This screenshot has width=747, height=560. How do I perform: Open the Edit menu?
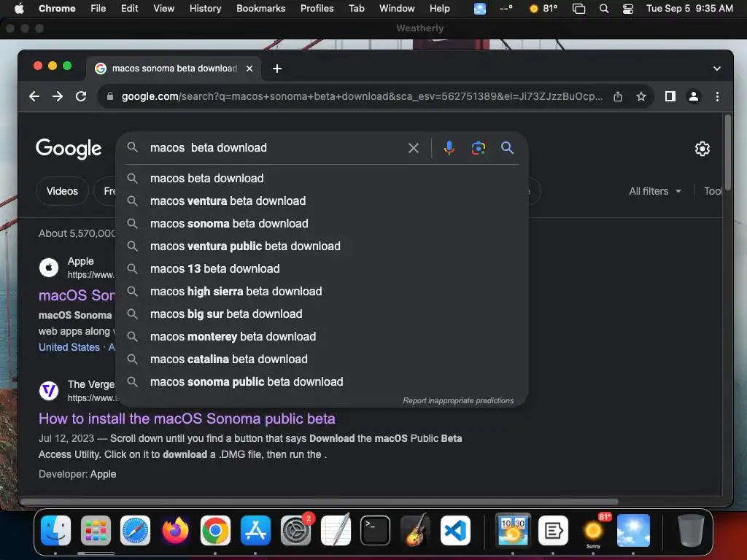tap(130, 9)
